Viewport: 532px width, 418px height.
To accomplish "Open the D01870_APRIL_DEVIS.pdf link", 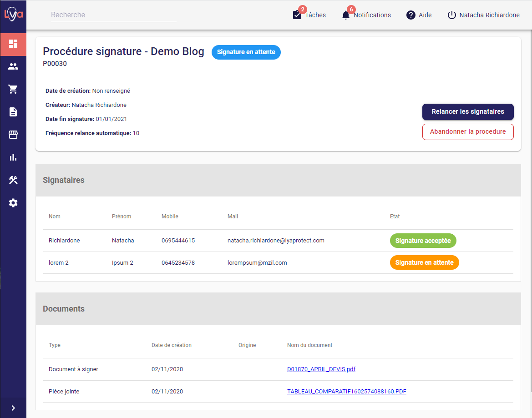I will point(321,369).
